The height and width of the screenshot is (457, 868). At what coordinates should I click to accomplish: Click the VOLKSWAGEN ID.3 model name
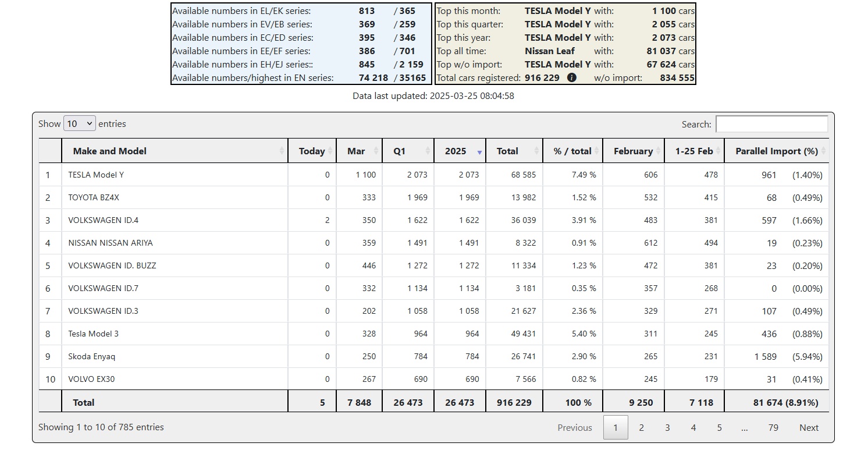[x=103, y=311]
